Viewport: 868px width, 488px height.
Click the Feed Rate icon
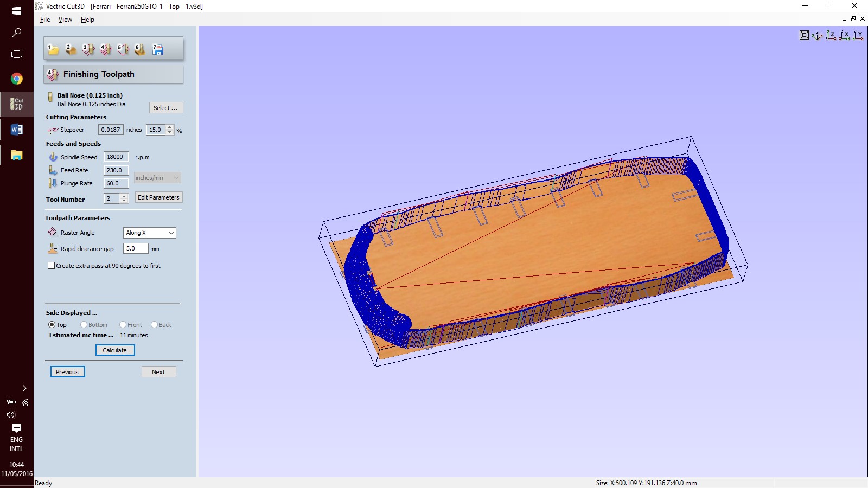tap(53, 170)
